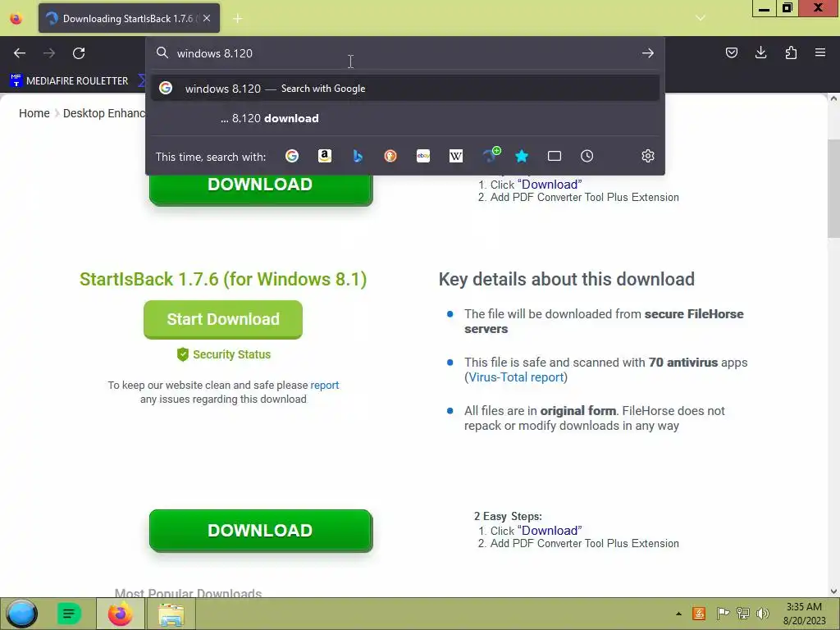Select the Downloading StartIsBack 1.7.6 tab
Screen dimensions: 840x630
pos(129,18)
